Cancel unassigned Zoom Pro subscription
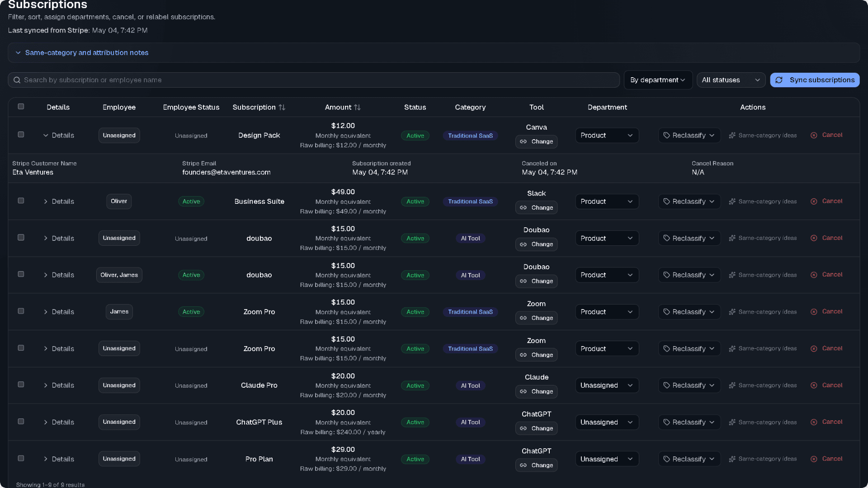868x488 pixels. 826,349
